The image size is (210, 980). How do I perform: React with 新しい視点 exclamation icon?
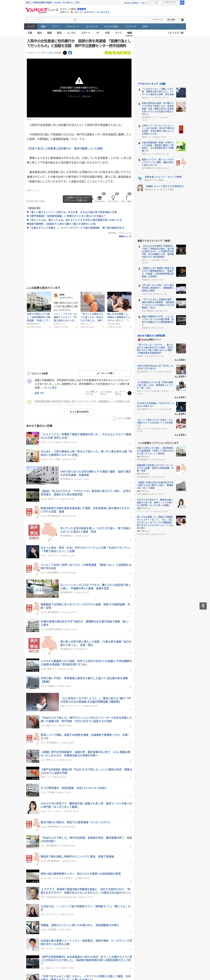click(127, 198)
